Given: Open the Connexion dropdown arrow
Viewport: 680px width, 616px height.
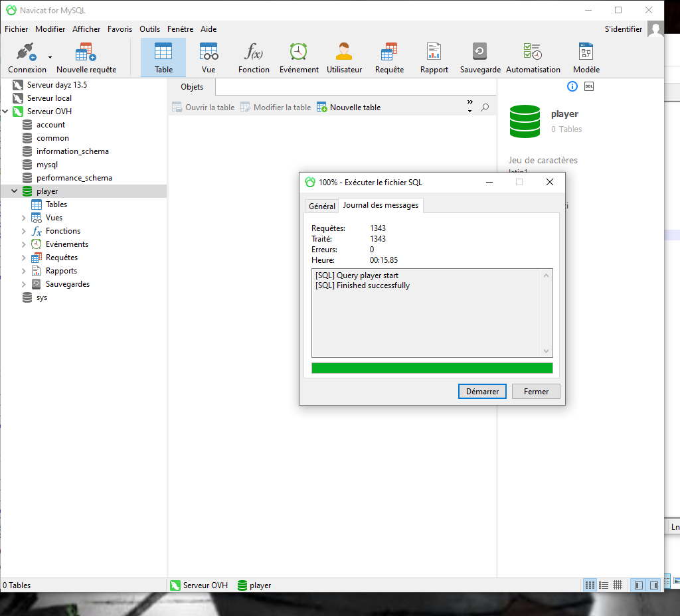Looking at the screenshot, I should pyautogui.click(x=50, y=57).
